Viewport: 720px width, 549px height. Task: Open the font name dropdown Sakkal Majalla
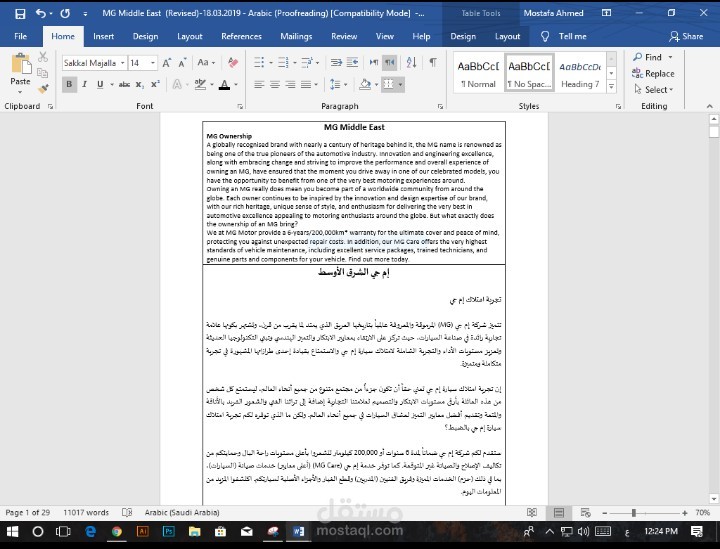pos(123,63)
